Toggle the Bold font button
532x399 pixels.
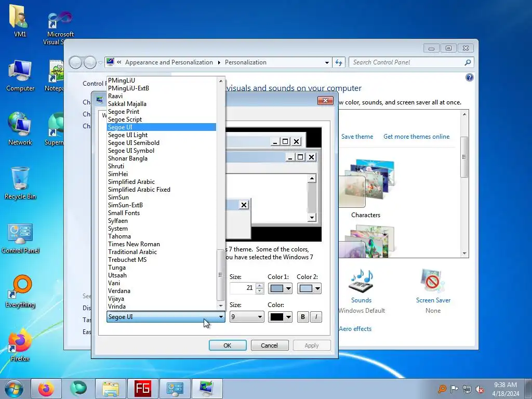coord(303,317)
